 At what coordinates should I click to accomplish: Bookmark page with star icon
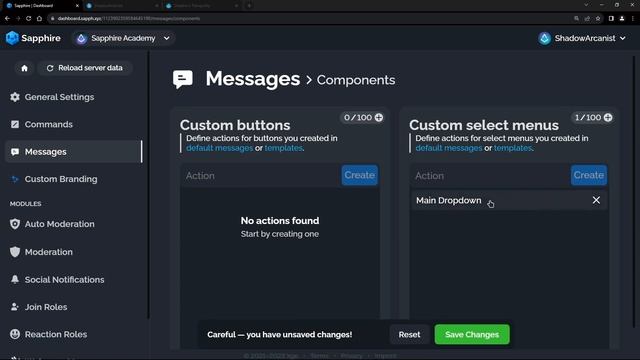pyautogui.click(x=598, y=18)
